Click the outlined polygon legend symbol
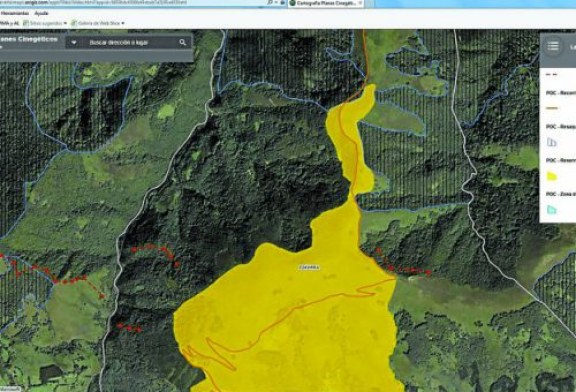 [x=552, y=143]
